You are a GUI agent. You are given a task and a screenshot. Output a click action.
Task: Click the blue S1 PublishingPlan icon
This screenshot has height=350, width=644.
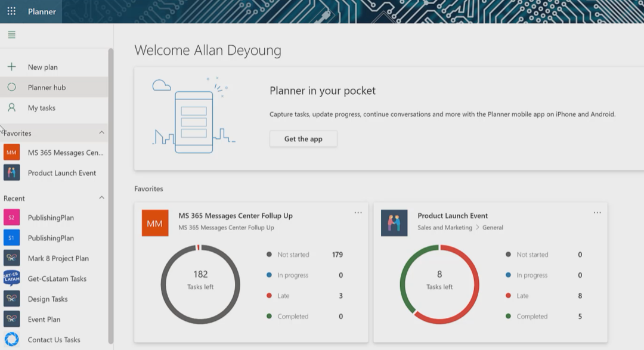[x=11, y=238]
